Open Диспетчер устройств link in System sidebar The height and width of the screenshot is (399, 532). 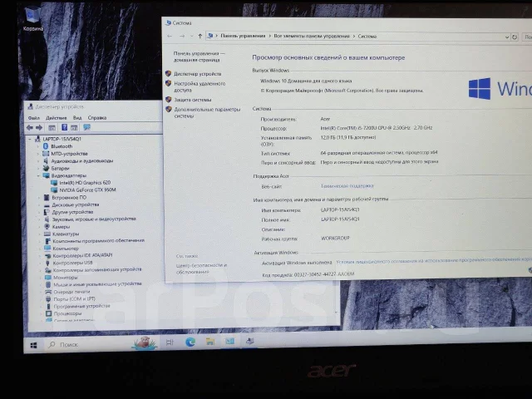[198, 74]
